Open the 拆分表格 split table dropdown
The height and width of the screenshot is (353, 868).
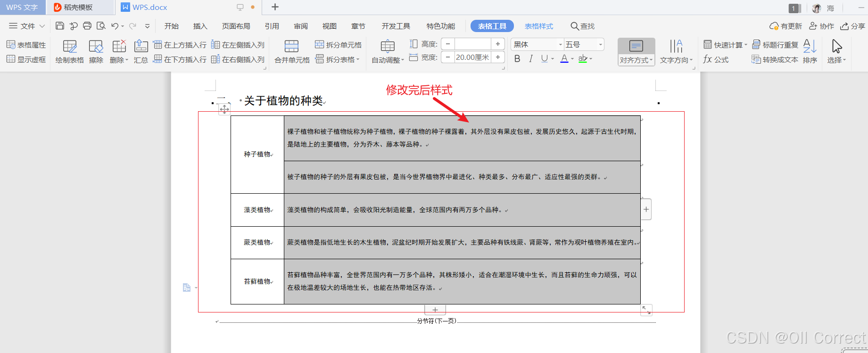click(338, 59)
